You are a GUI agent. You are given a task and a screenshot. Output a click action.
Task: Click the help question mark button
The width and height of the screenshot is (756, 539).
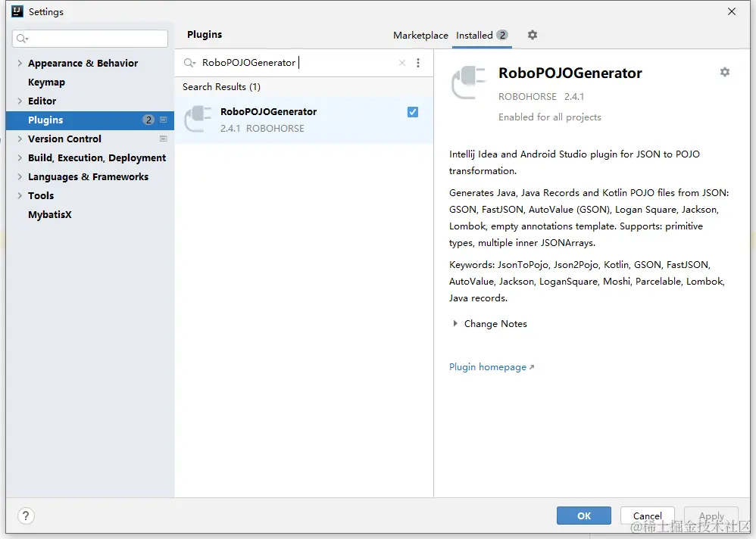coord(26,516)
